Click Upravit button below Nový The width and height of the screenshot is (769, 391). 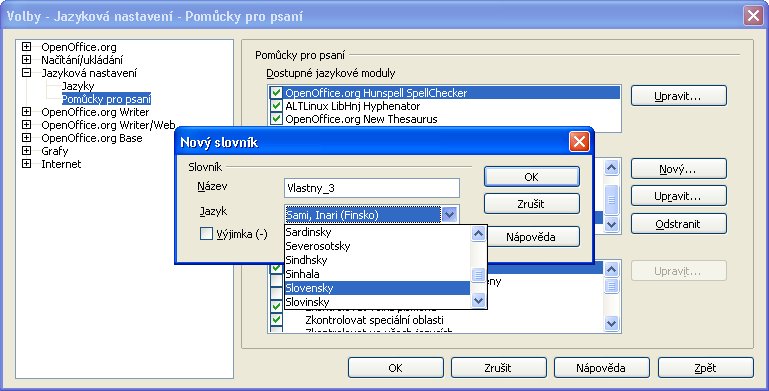click(678, 196)
